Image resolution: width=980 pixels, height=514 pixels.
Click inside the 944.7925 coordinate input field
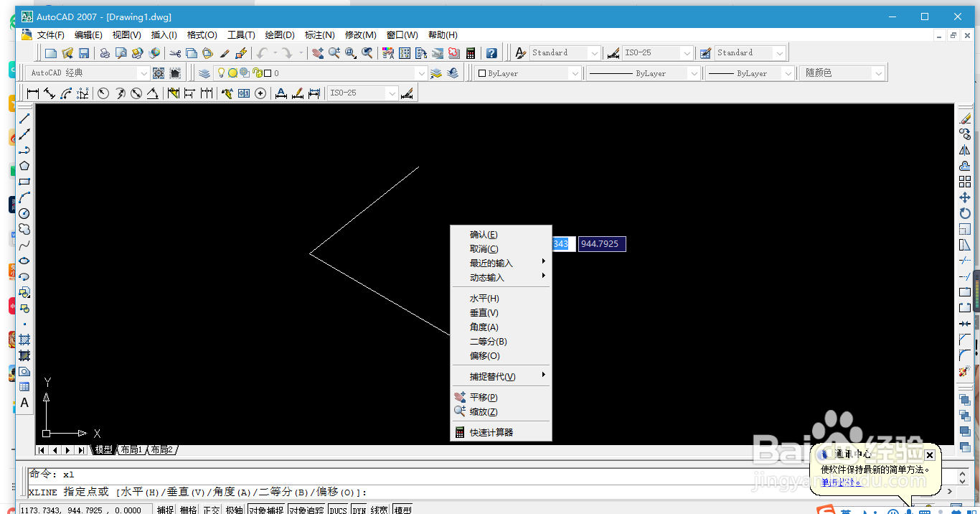point(601,243)
